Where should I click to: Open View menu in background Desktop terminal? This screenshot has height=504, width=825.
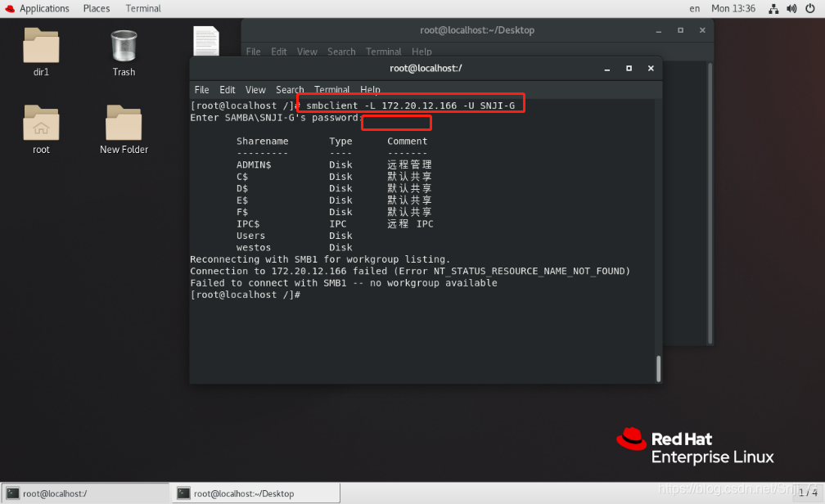coord(307,52)
